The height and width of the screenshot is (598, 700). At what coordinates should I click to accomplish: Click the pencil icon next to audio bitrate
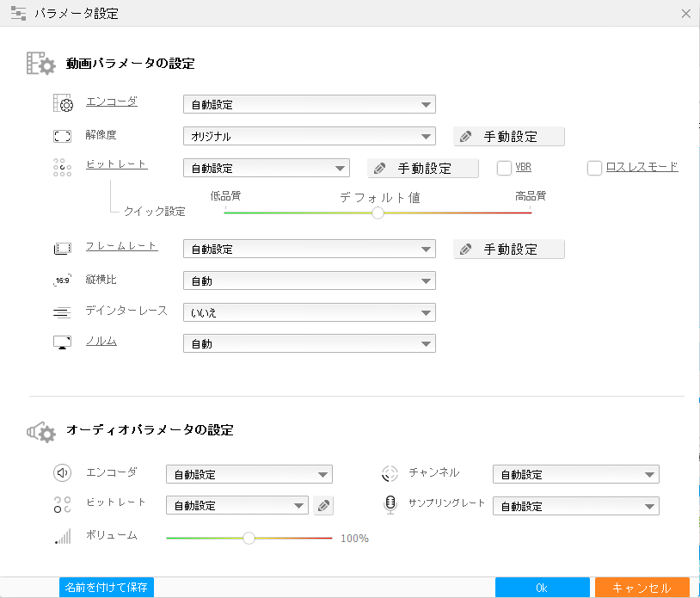(x=323, y=506)
